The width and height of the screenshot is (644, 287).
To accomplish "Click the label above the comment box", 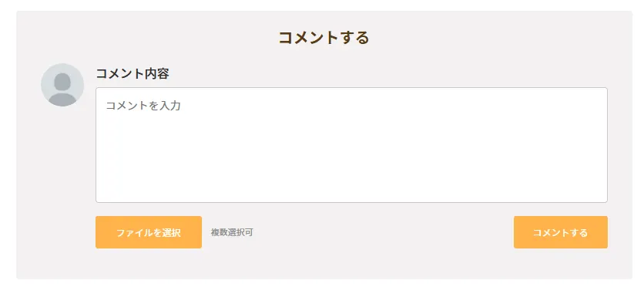I will [132, 74].
